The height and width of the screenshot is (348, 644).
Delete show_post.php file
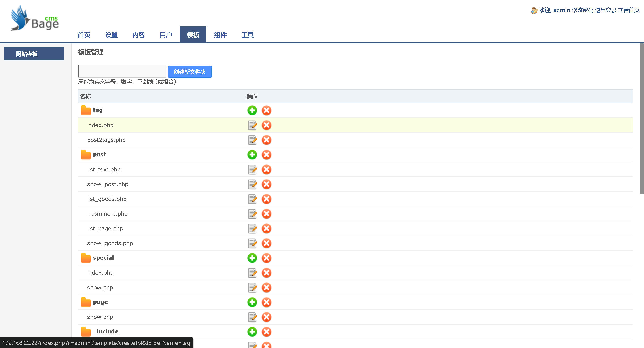click(266, 184)
